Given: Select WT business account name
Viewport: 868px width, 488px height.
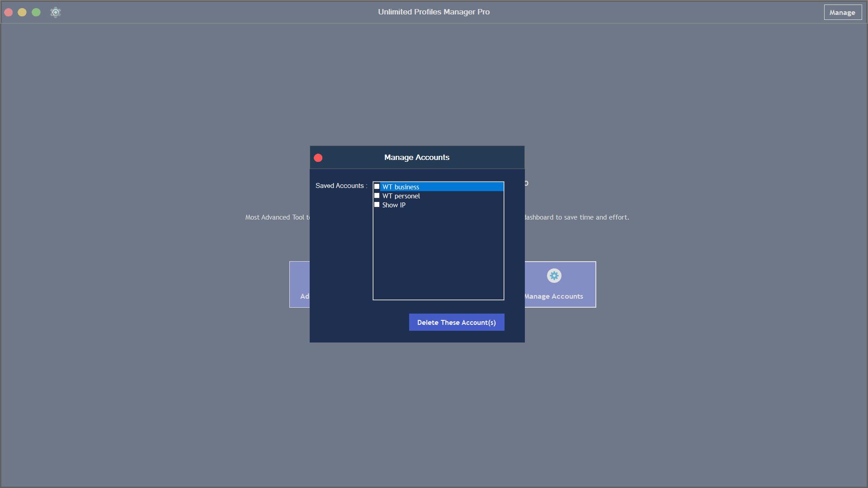Looking at the screenshot, I should pyautogui.click(x=401, y=187).
